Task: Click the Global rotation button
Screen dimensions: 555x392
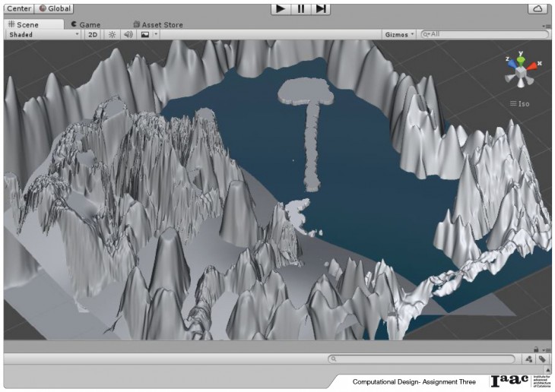Action: pos(55,8)
